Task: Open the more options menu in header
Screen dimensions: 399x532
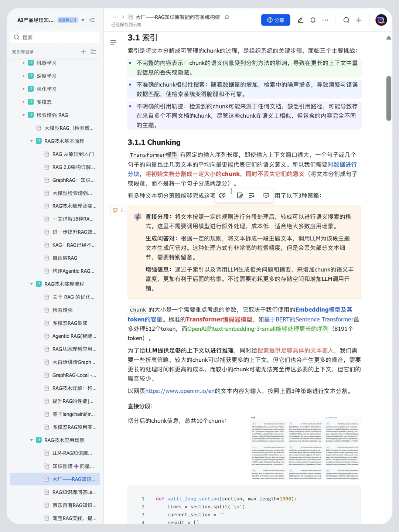Action: click(325, 20)
